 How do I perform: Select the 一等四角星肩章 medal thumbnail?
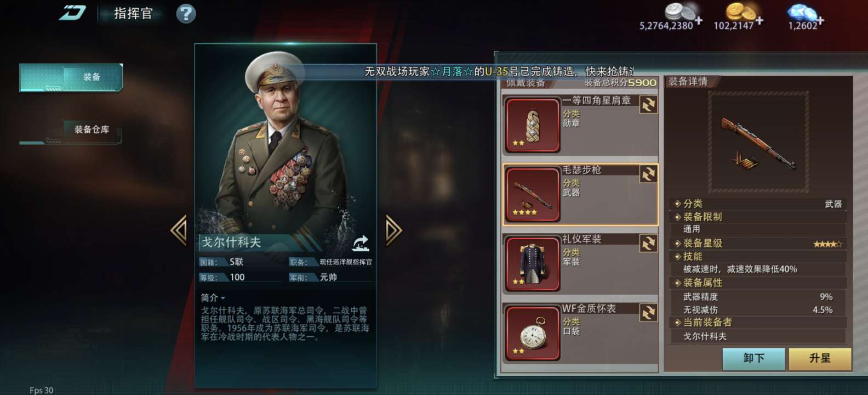[532, 125]
